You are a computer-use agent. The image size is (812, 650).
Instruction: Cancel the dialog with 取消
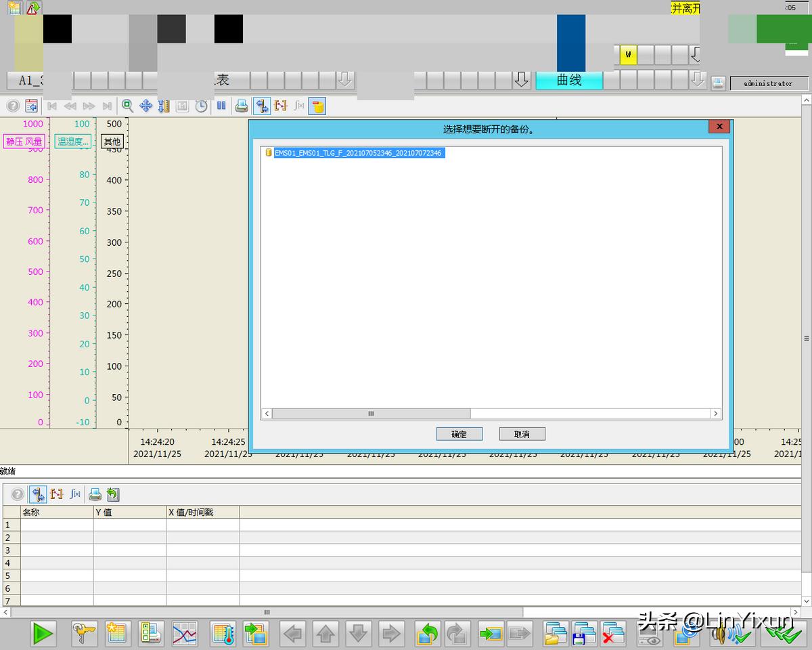click(x=522, y=434)
